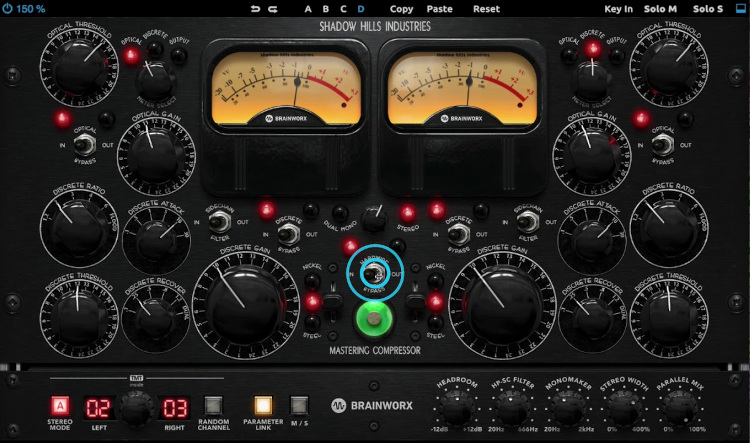Click the Brainworx logo in the bottom panel

(372, 406)
